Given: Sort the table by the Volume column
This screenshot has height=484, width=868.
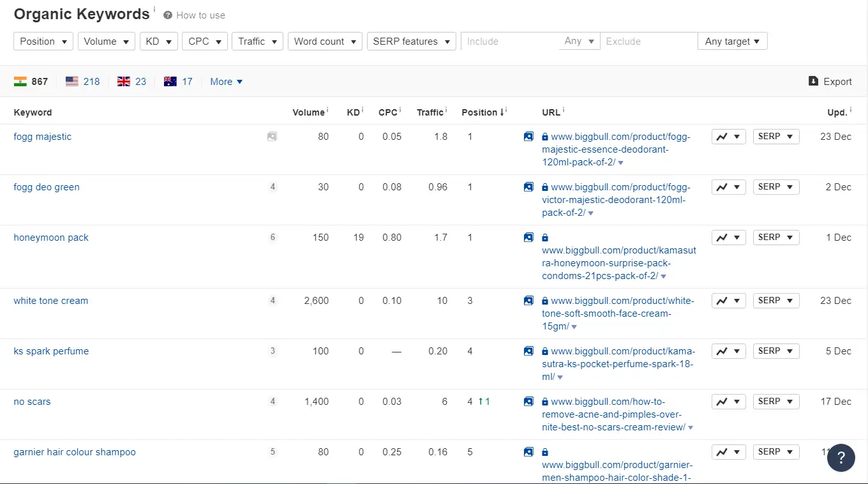Looking at the screenshot, I should click(309, 112).
